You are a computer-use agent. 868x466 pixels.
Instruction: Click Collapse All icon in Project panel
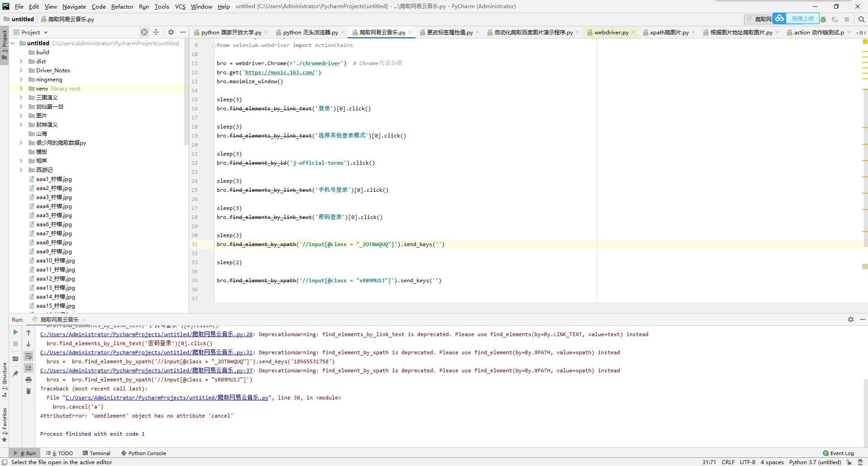[156, 32]
